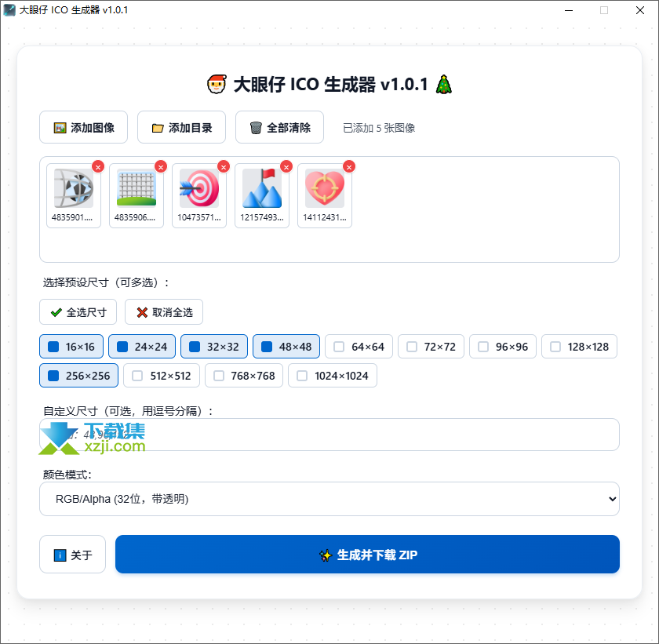
Task: Click the 全选尺寸 select-all sizes button
Action: click(x=78, y=311)
